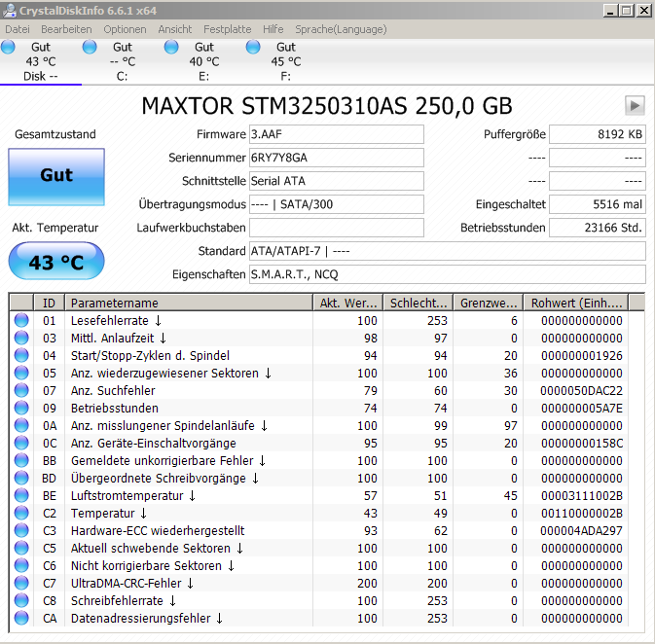This screenshot has height=644, width=655.
Task: Click status icon of Start/Stopp-Zyklen row
Action: [21, 355]
